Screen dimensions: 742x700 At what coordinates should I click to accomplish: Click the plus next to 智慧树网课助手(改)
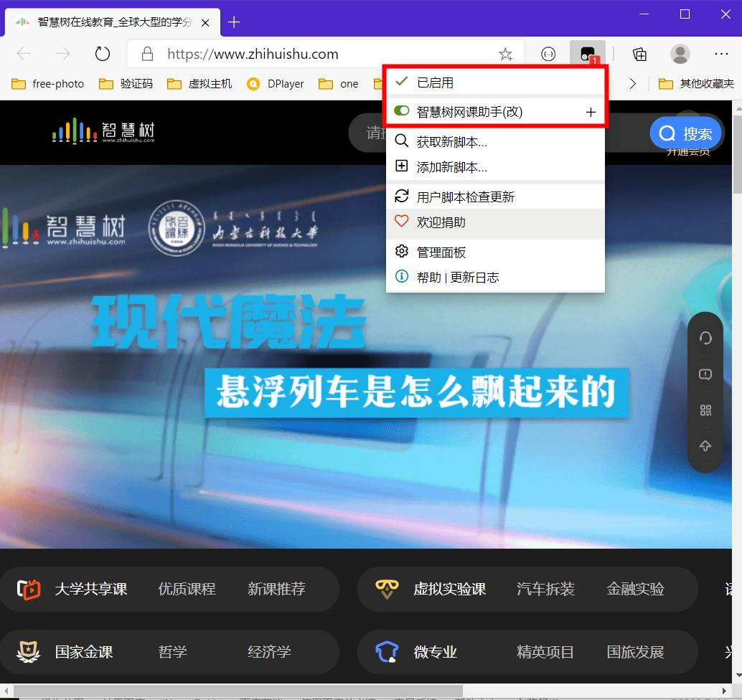coord(591,112)
